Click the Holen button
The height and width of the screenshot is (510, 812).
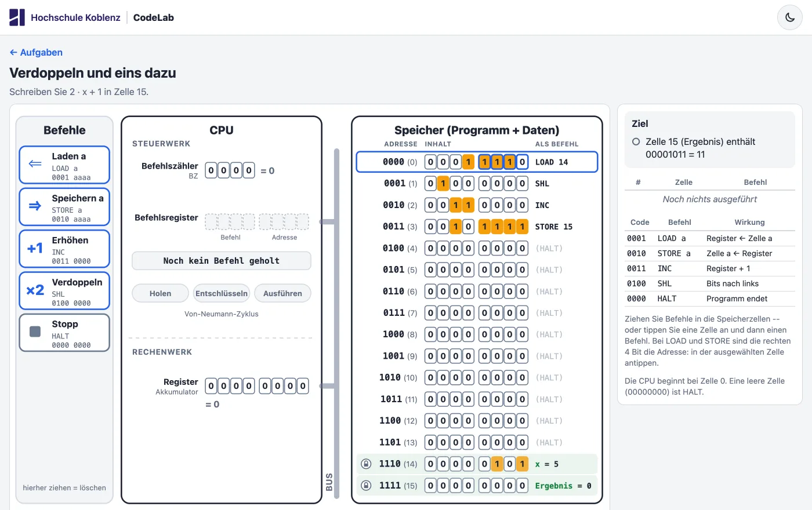pos(160,293)
